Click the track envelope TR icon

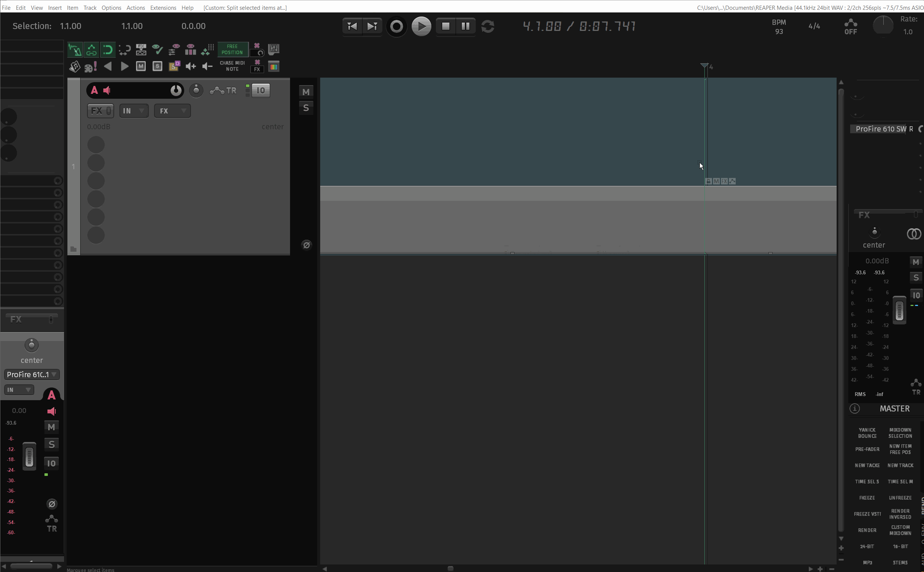[223, 90]
